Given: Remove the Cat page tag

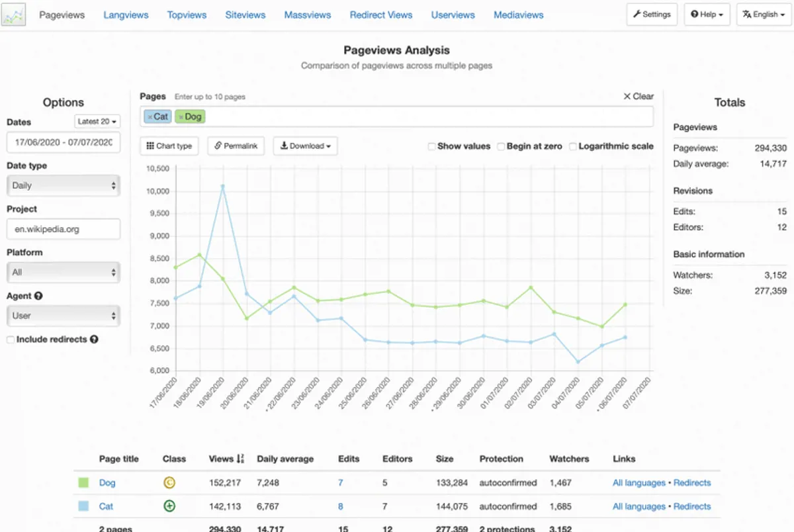Looking at the screenshot, I should coord(150,117).
